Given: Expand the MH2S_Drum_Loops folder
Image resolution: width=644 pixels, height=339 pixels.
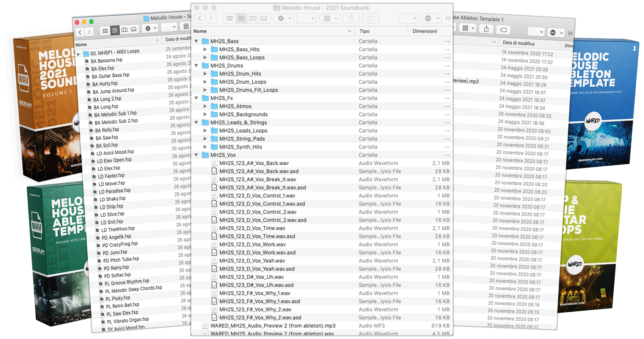Looking at the screenshot, I should click(x=205, y=82).
